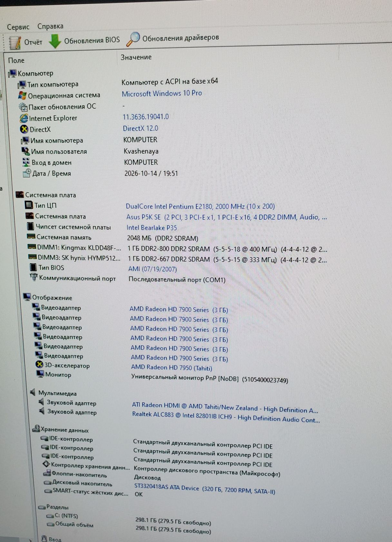
Task: Select the value Kvashenaya
Action: click(141, 151)
